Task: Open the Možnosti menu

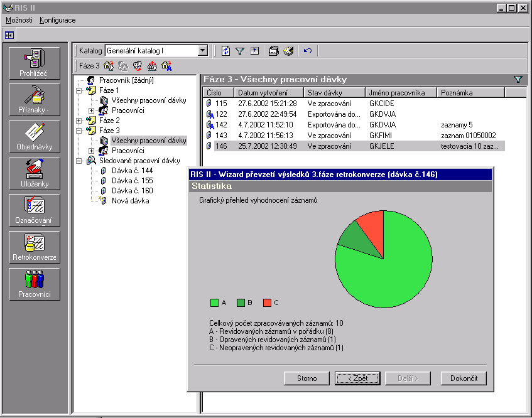Action: (19, 20)
